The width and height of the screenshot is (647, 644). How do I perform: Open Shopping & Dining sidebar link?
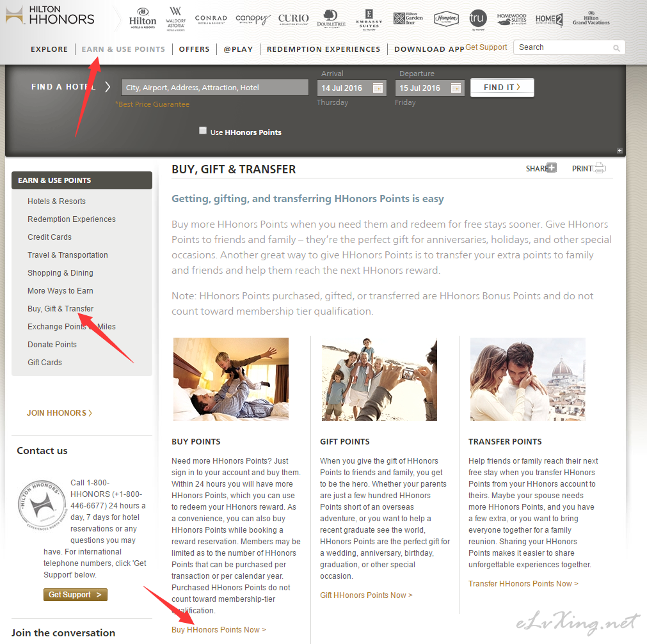tap(60, 273)
